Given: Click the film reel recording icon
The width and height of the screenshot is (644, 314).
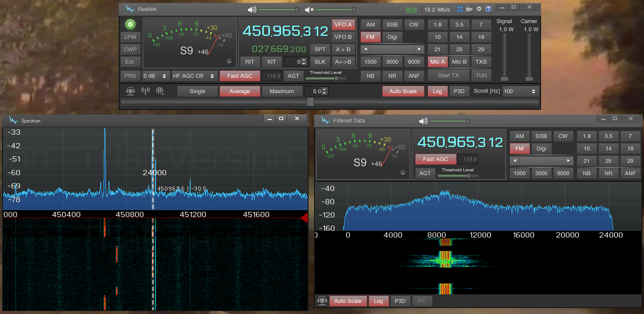Looking at the screenshot, I should point(160,91).
